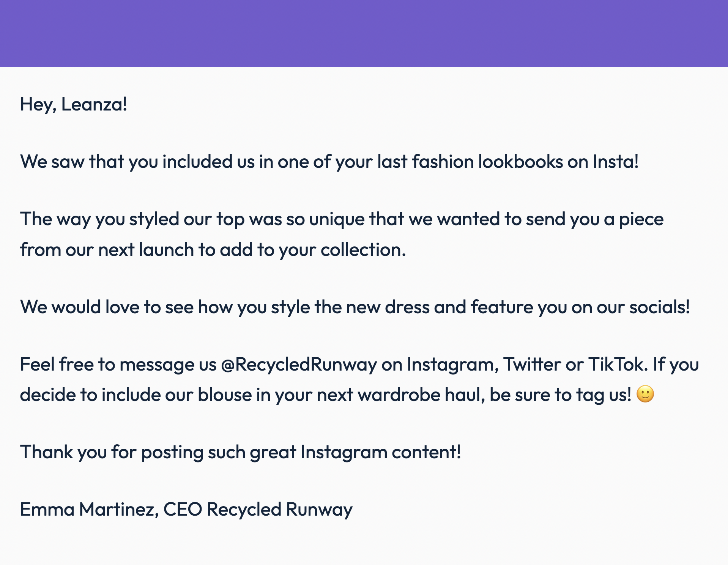
Task: Click the 'We would love to see' paragraph
Action: (355, 307)
